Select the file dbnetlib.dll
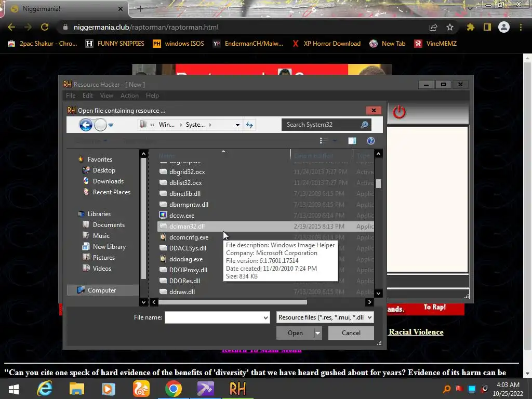The height and width of the screenshot is (399, 532). point(185,194)
